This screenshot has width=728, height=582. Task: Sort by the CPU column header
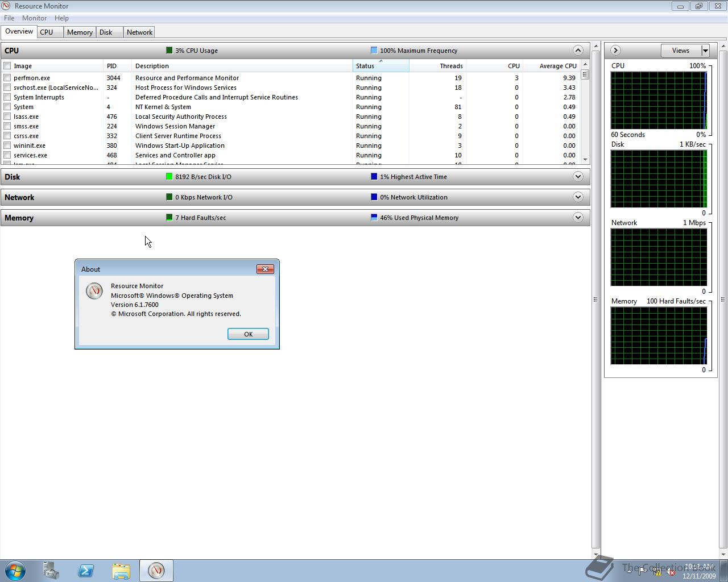pyautogui.click(x=494, y=66)
